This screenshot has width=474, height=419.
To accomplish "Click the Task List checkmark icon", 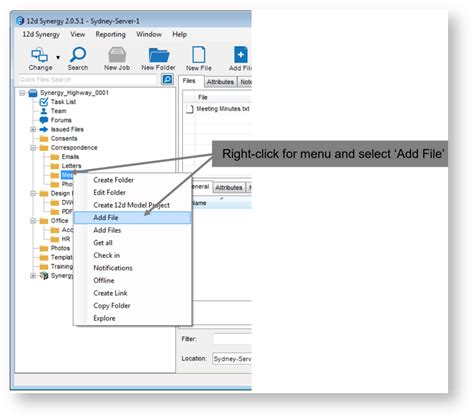I will coord(44,102).
